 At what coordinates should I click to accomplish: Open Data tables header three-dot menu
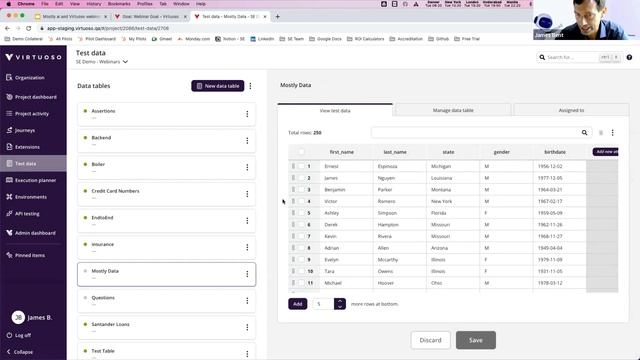(250, 86)
